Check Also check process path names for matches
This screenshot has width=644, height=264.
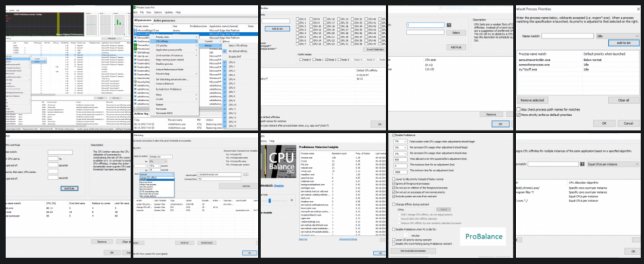point(519,110)
